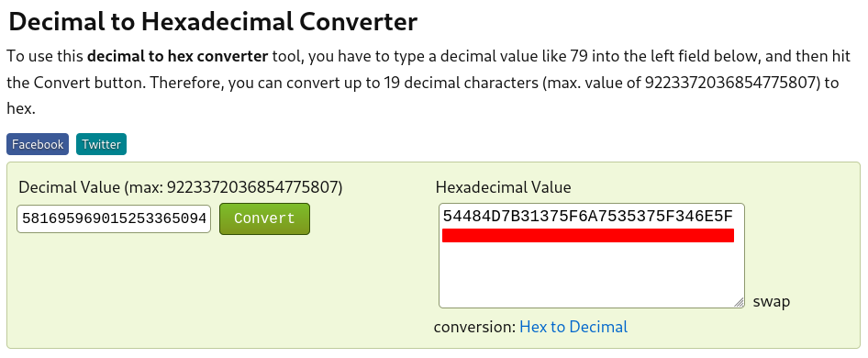
Task: Click the 'Hexadecimal Value' label
Action: tap(503, 187)
